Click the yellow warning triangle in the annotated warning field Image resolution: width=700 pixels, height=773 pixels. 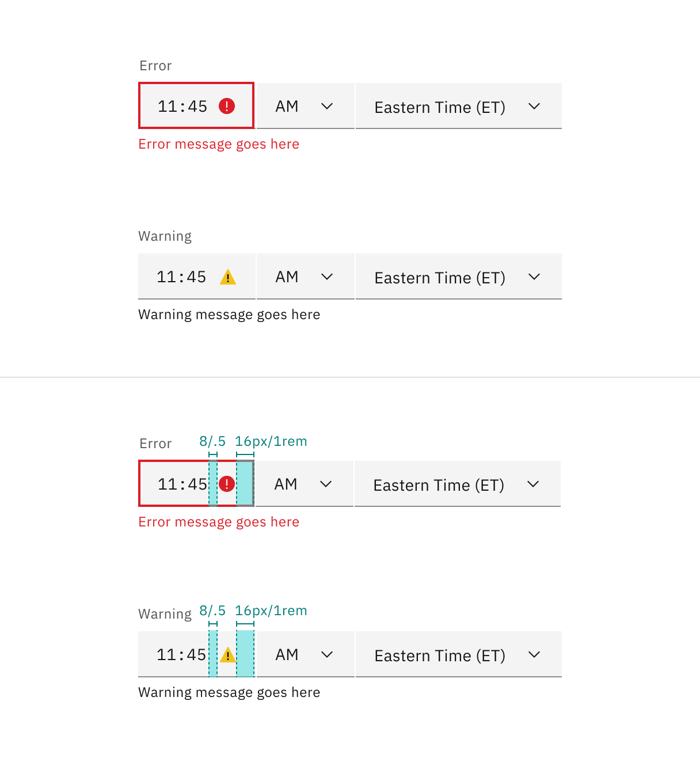228,655
